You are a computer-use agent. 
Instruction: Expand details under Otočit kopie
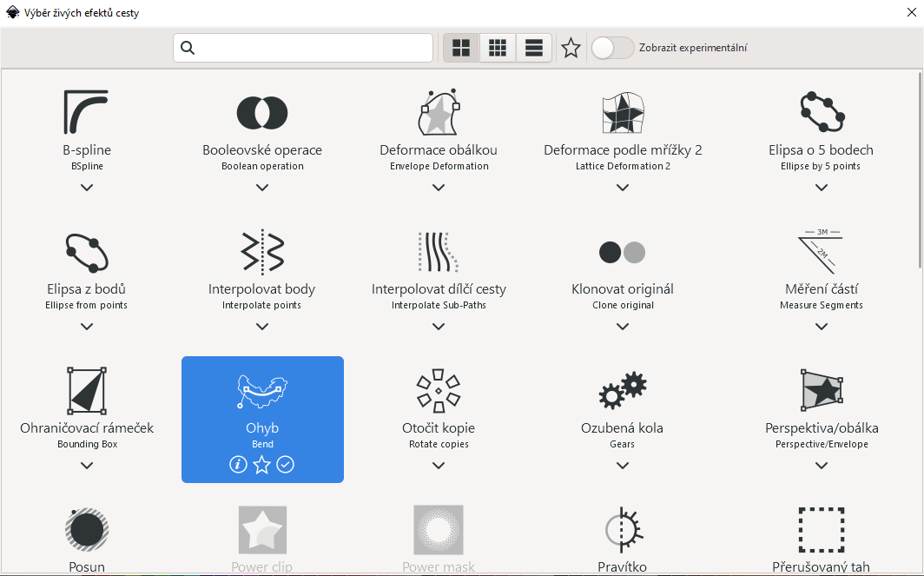439,465
